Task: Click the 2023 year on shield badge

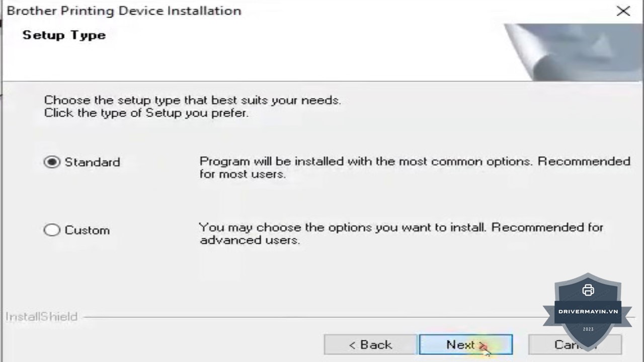Action: [x=588, y=329]
